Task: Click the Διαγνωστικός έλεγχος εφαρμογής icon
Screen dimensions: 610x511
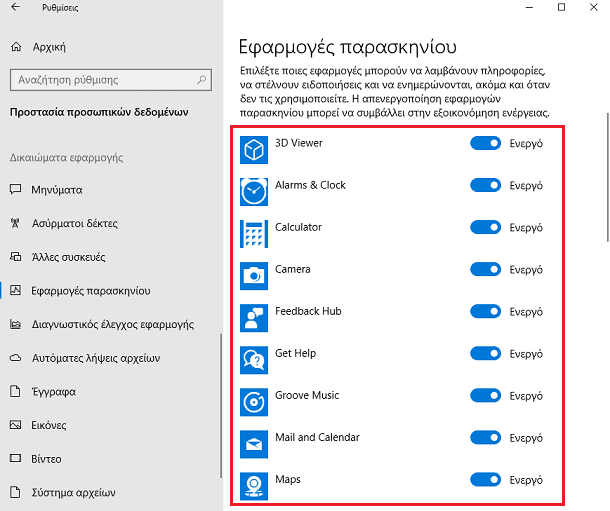Action: point(16,324)
